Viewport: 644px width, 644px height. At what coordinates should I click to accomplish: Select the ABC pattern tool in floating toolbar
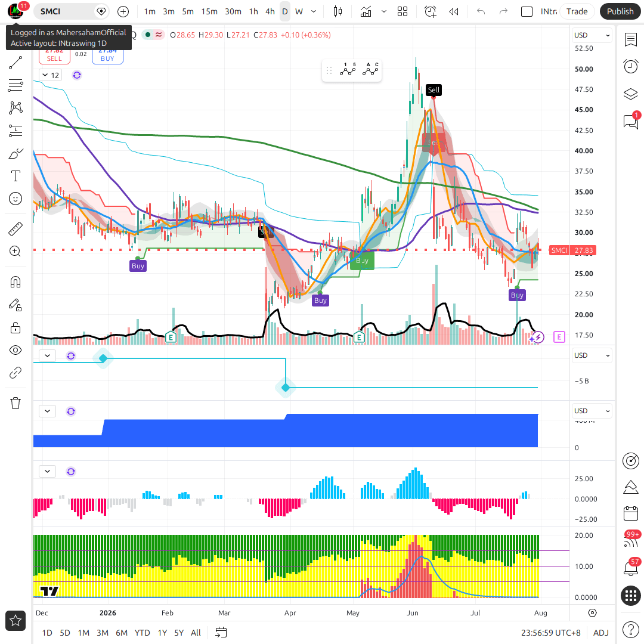click(370, 70)
